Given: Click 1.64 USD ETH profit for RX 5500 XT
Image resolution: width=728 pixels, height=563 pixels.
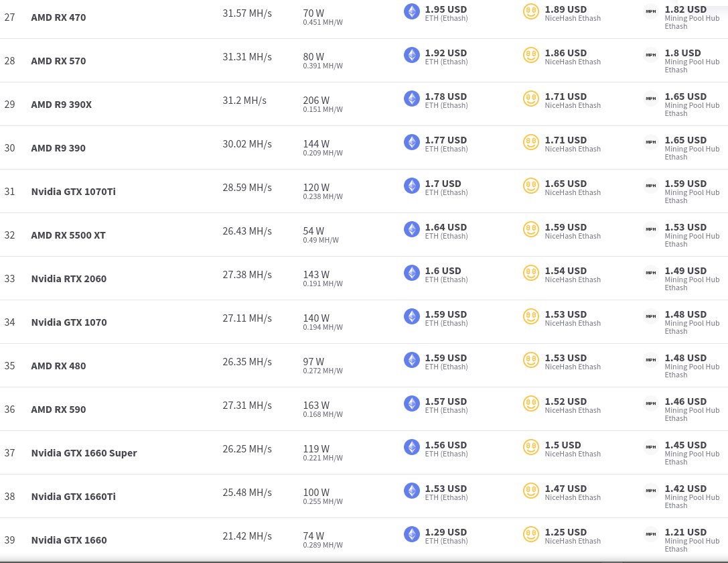Looking at the screenshot, I should point(446,227).
